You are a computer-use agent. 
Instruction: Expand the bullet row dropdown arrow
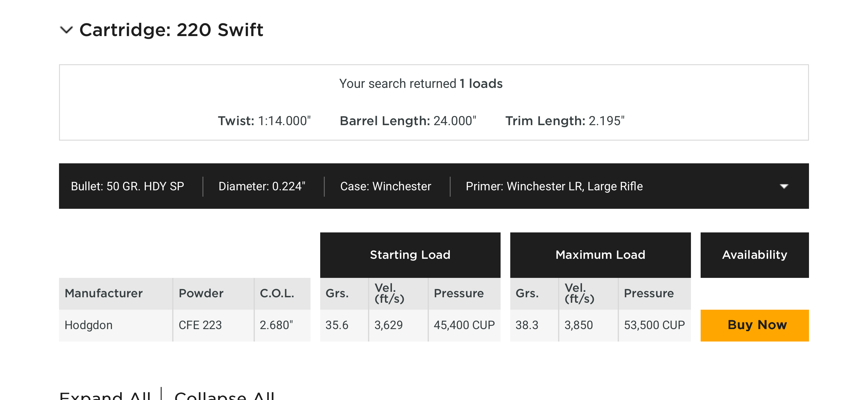[784, 186]
